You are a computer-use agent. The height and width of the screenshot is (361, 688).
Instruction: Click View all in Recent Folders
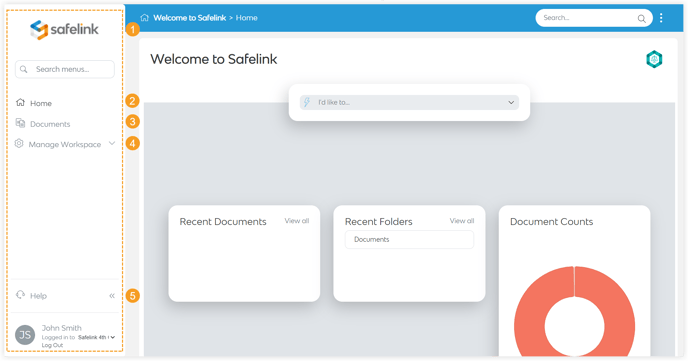pos(462,221)
